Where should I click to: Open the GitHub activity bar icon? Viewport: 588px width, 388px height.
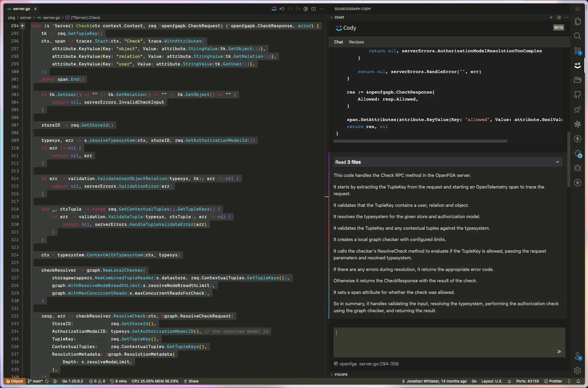[577, 95]
